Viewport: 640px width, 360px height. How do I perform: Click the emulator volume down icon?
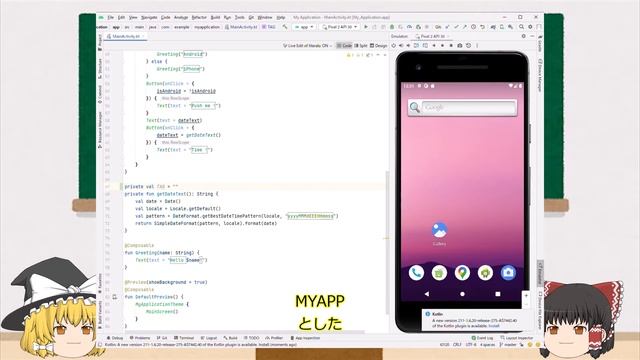408,46
